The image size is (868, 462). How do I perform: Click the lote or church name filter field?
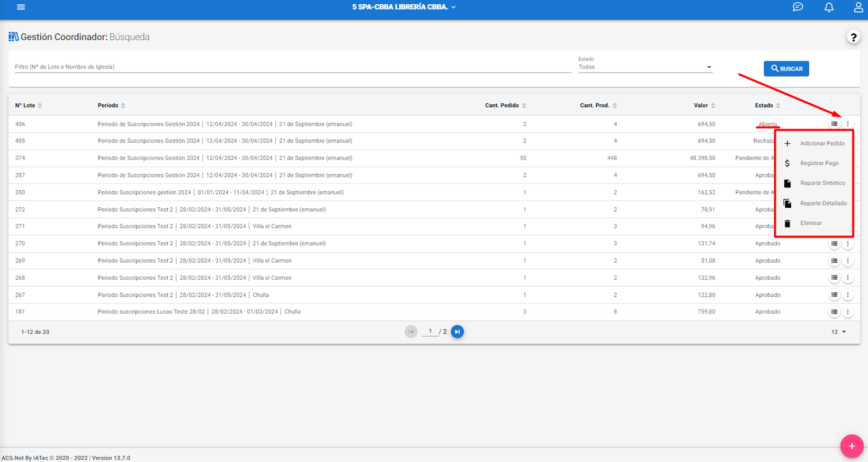(293, 67)
